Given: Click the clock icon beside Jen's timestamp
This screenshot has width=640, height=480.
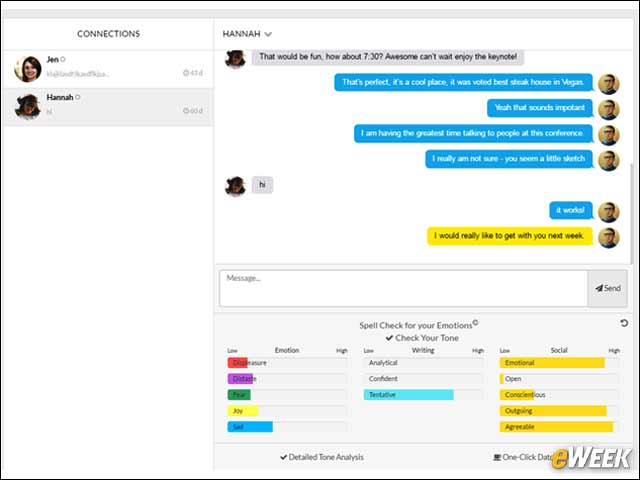Looking at the screenshot, I should (186, 73).
